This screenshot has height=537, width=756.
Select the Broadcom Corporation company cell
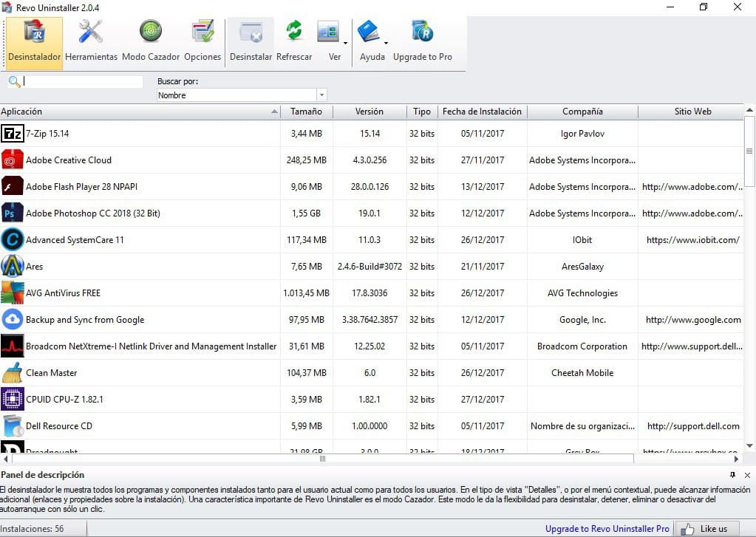[x=582, y=346]
